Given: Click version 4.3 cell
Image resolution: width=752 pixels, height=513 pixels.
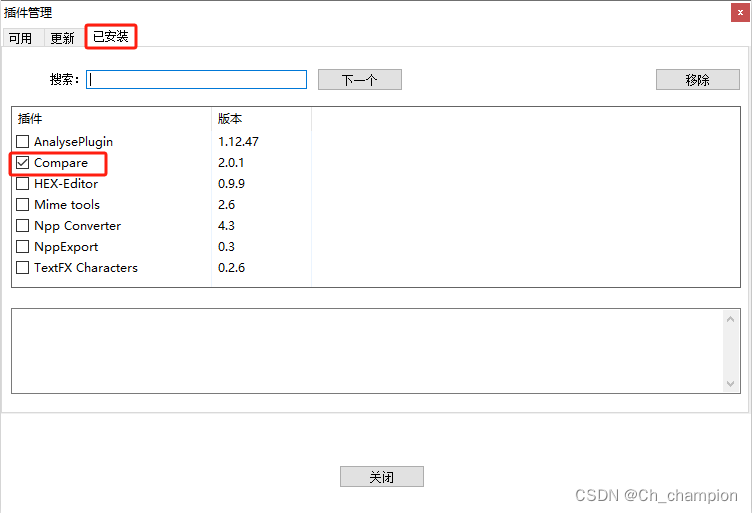Looking at the screenshot, I should [226, 225].
